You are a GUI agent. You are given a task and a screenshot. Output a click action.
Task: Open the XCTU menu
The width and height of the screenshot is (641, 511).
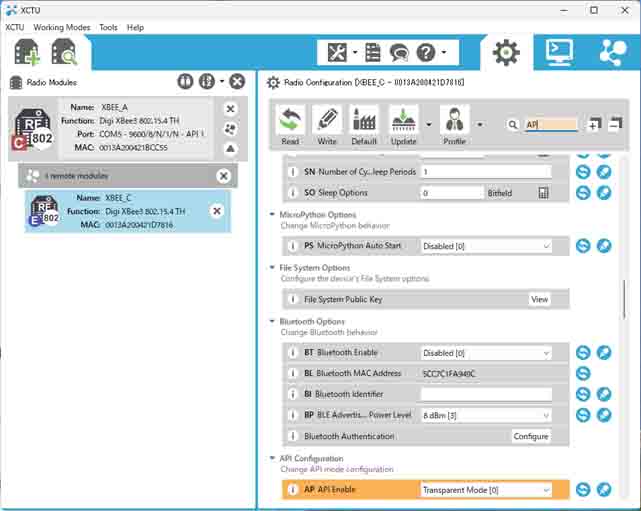[x=14, y=27]
